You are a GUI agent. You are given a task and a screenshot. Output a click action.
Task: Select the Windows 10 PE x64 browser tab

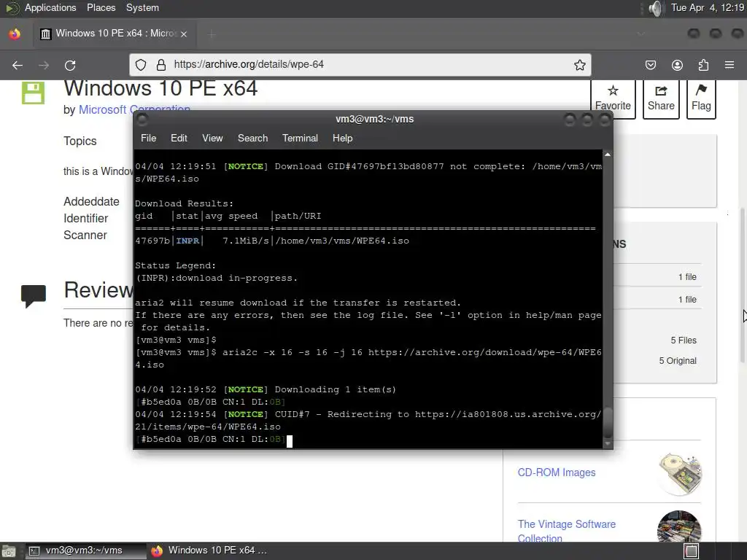pos(115,34)
